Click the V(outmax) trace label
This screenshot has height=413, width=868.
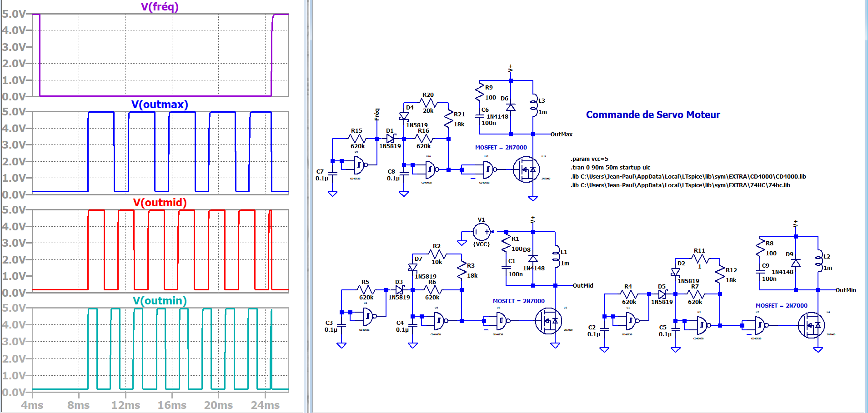point(160,104)
